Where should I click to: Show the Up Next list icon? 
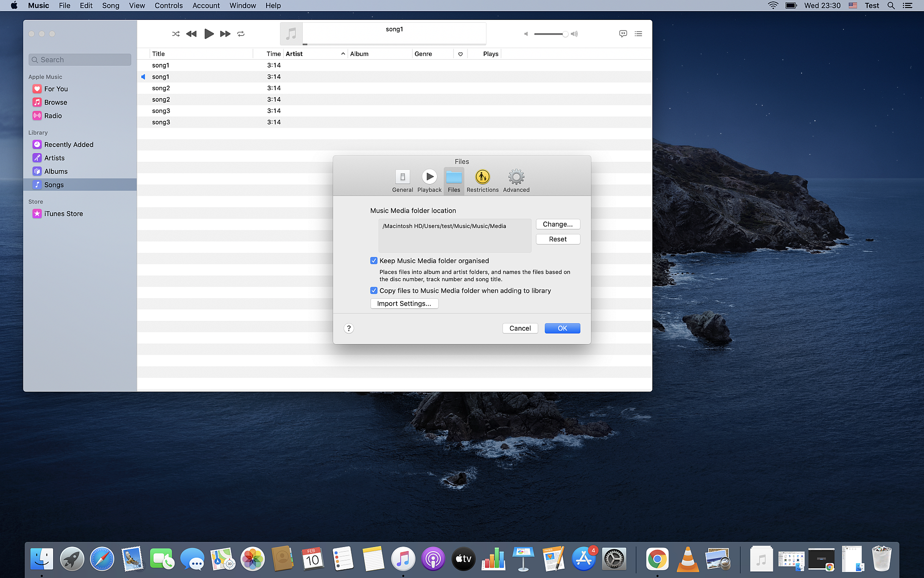[x=638, y=34]
